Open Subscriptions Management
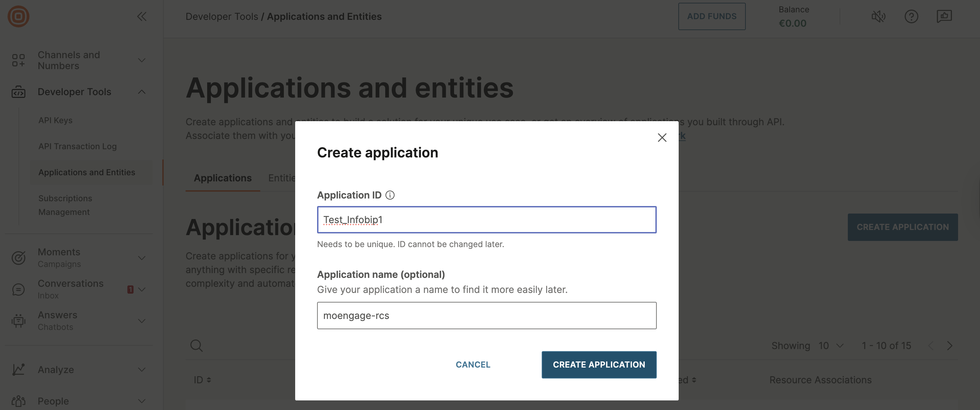The width and height of the screenshot is (980, 410). 65,205
